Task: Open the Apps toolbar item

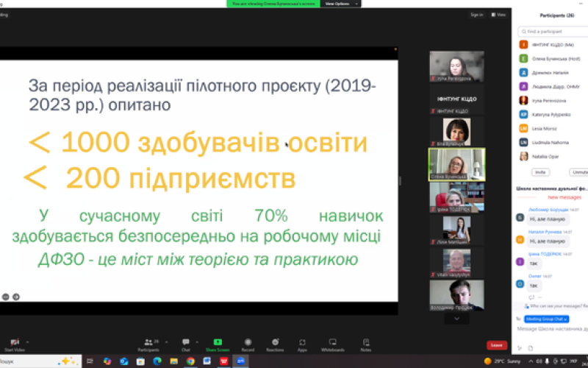Action: pos(302,344)
